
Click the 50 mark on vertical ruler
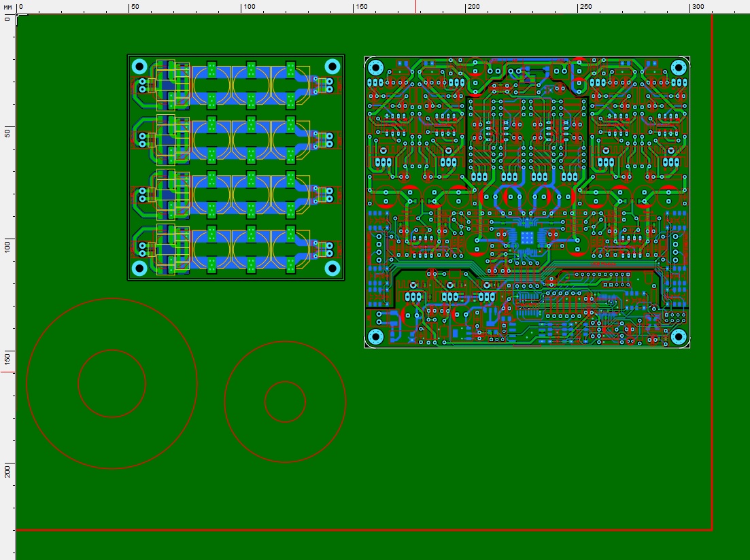tap(7, 133)
